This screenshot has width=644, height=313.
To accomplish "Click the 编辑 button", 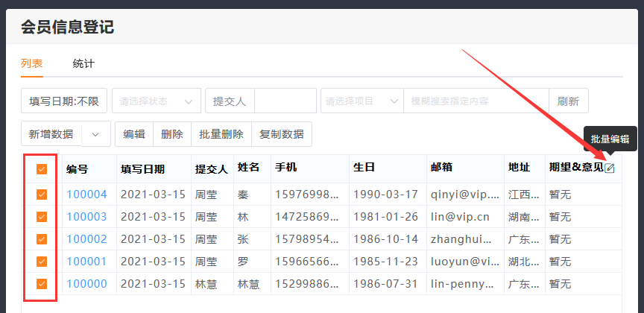I will pos(134,134).
